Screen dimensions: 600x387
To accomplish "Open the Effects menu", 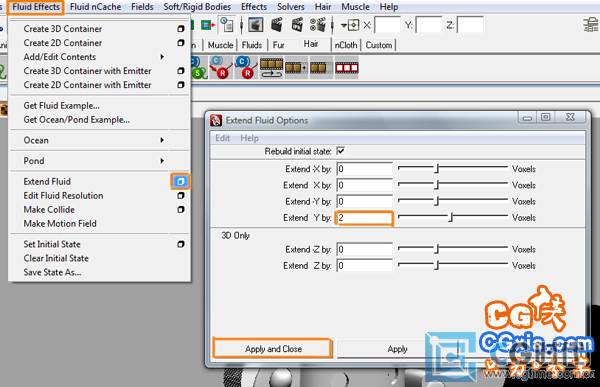I will pyautogui.click(x=254, y=7).
